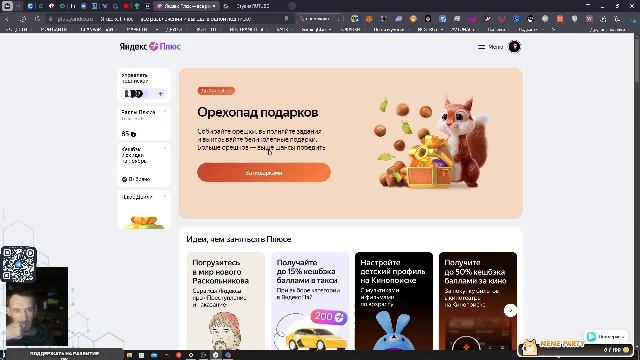Click the small orange tag above Орехопад подарков
640x360 pixels.
216,91
